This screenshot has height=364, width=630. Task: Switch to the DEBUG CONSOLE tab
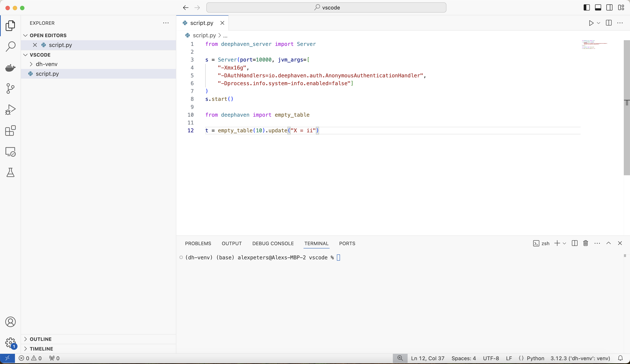[273, 243]
